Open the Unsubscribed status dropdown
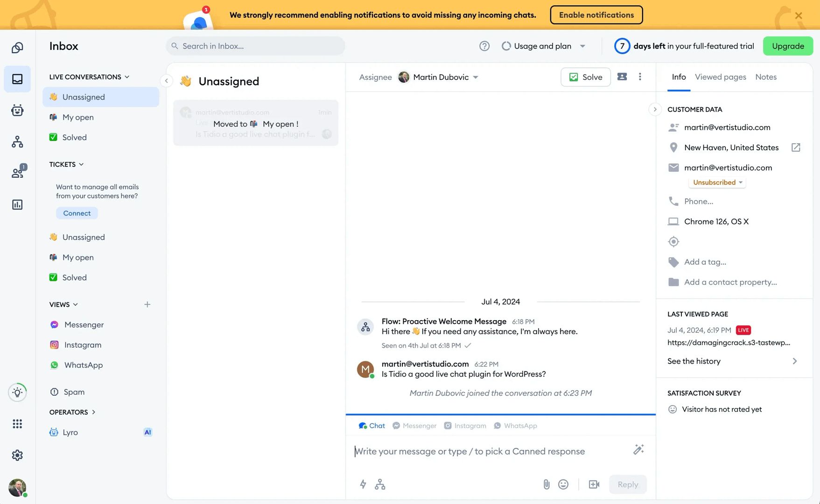This screenshot has width=820, height=504. [x=717, y=182]
